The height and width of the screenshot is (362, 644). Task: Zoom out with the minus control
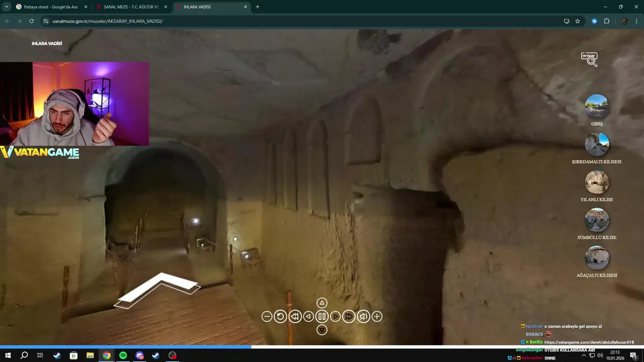(267, 316)
